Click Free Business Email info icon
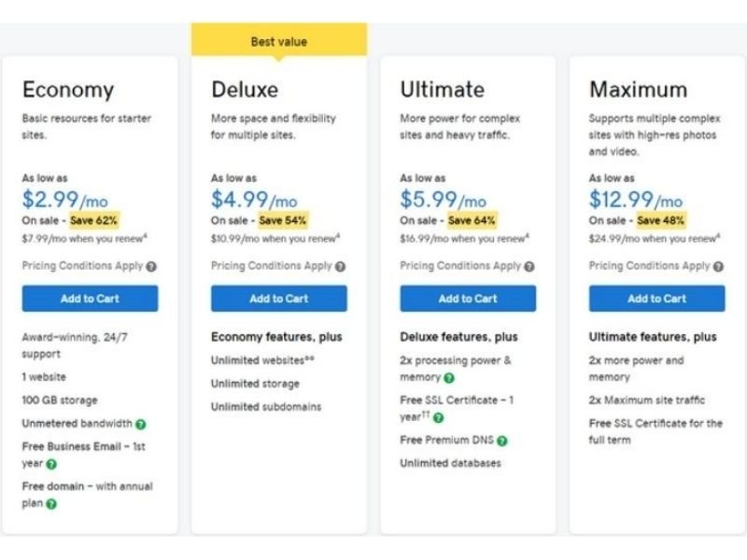Image resolution: width=747 pixels, height=560 pixels. pos(51,464)
